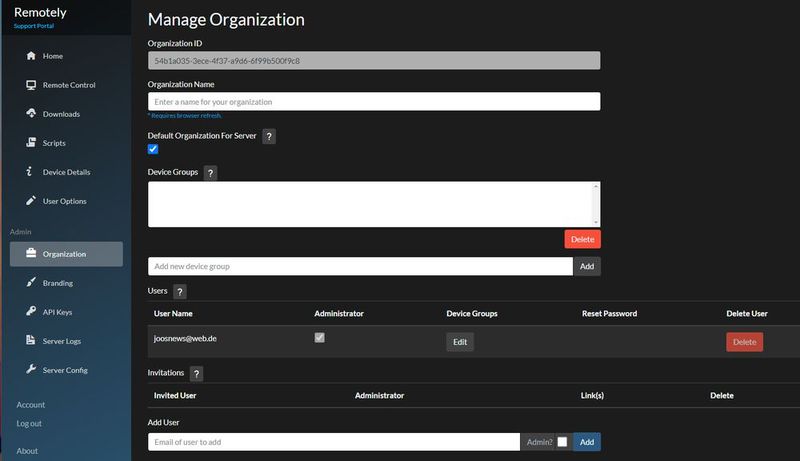Uncheck Default Organization For Server checkbox

click(x=153, y=149)
